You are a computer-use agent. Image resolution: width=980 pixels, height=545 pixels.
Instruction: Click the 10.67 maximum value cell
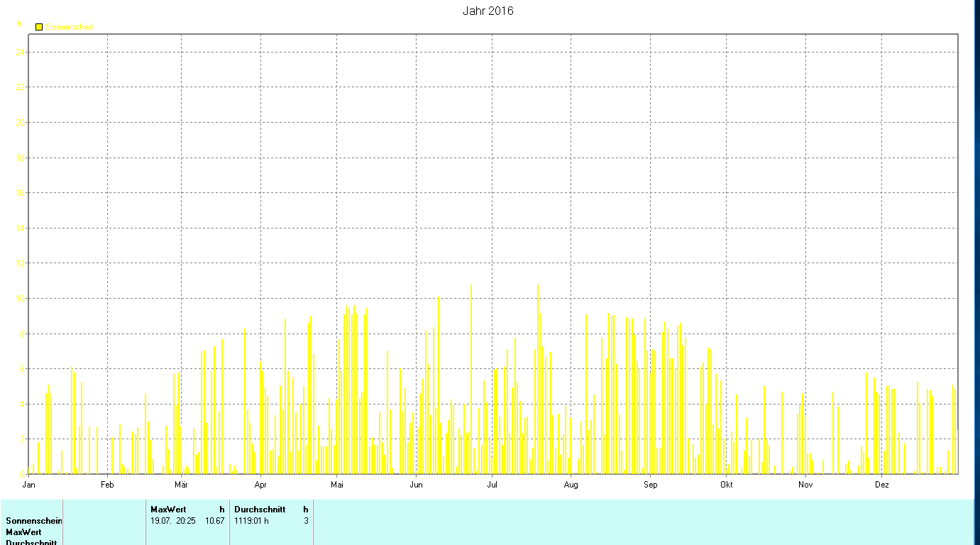tap(215, 521)
